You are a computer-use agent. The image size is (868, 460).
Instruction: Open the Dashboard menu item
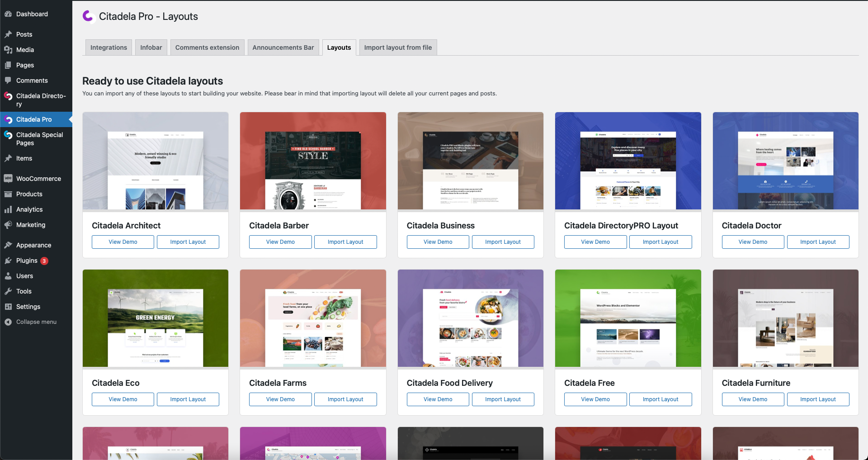tap(36, 14)
